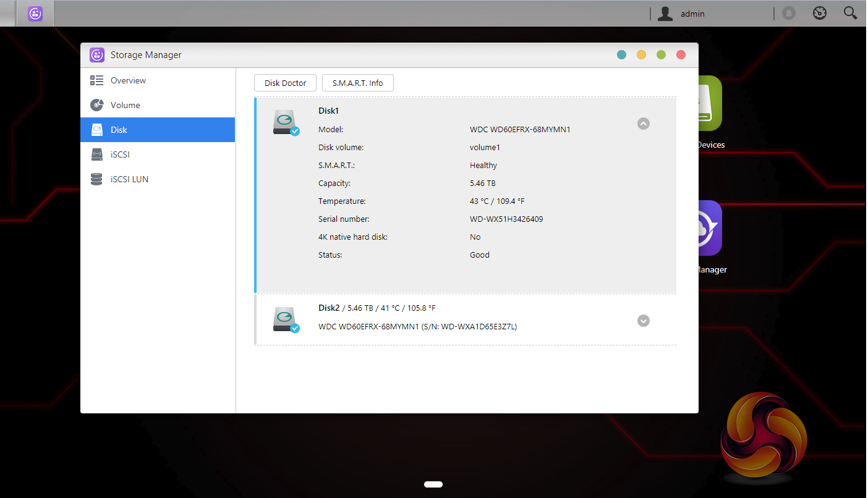The image size is (868, 498).
Task: Expand the Disk2 details panel
Action: pyautogui.click(x=644, y=321)
